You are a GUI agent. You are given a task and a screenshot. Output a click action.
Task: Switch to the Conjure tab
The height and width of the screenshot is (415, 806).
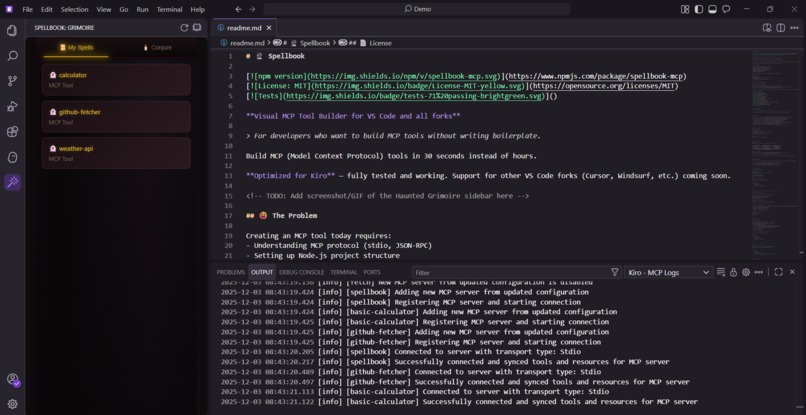click(157, 47)
